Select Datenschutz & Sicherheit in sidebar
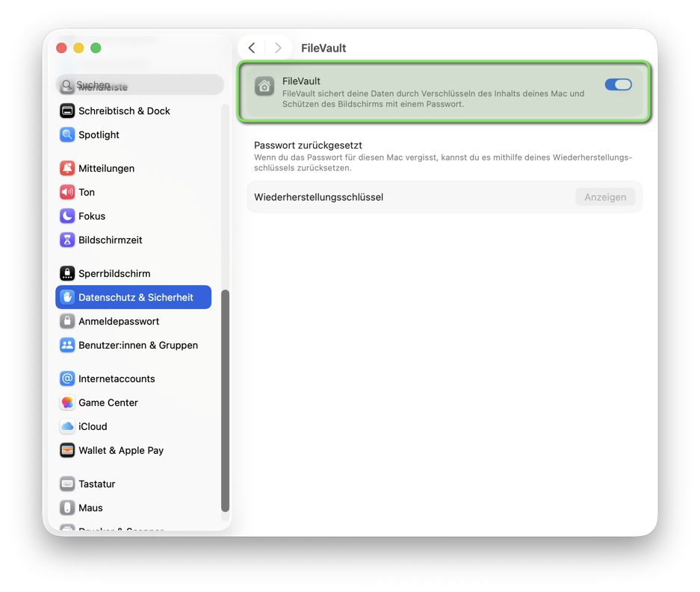Screen dimensions: 700x592 [134, 297]
